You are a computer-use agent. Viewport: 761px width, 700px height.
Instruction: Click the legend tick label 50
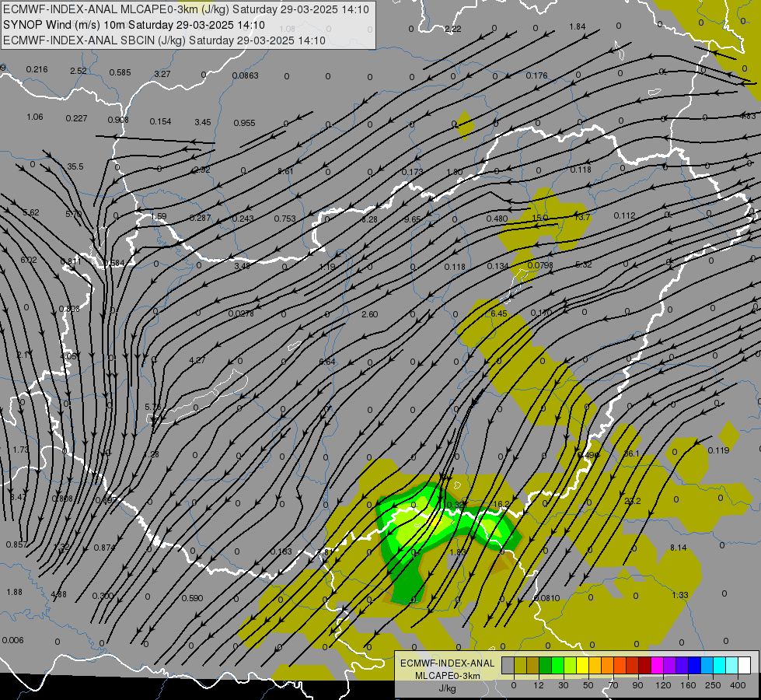(x=588, y=685)
